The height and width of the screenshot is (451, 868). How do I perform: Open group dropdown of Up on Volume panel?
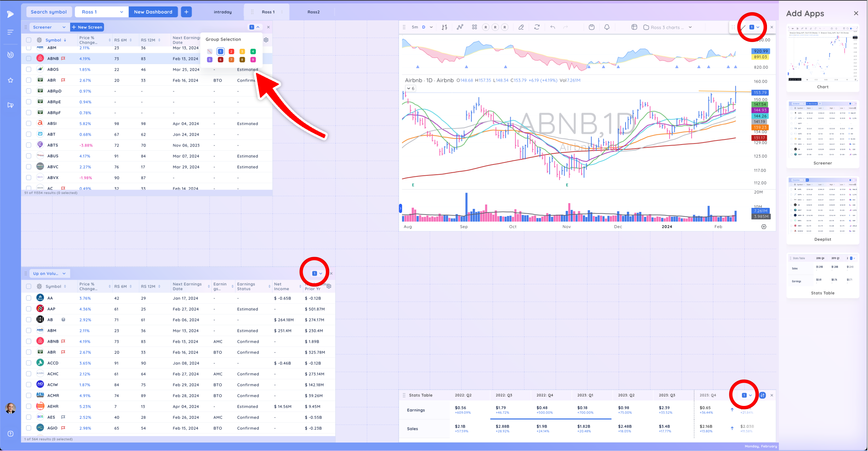317,274
